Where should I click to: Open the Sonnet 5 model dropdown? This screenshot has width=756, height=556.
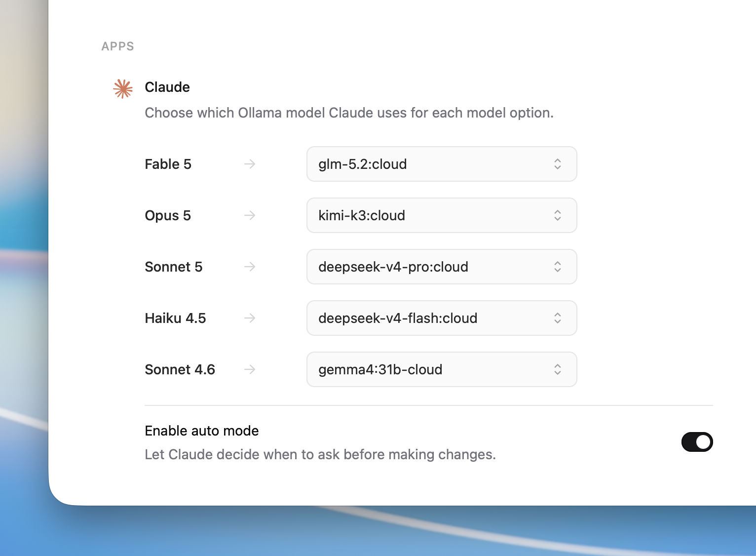pos(442,267)
